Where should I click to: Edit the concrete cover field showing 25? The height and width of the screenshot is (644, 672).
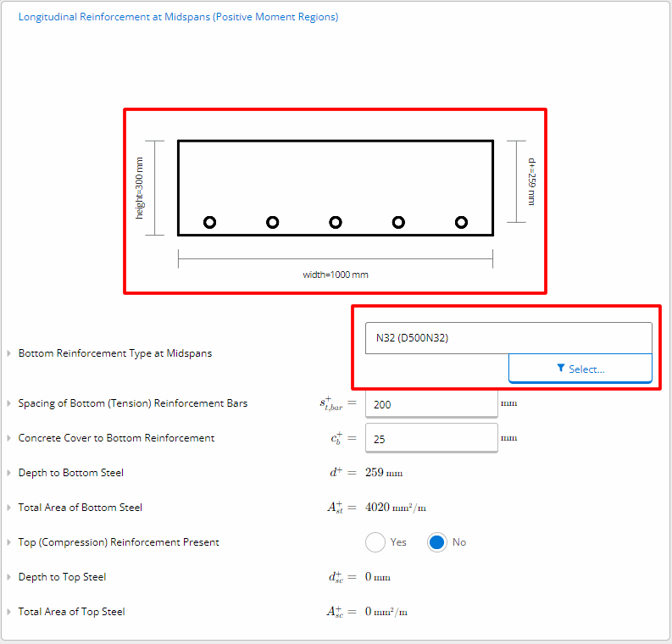431,438
